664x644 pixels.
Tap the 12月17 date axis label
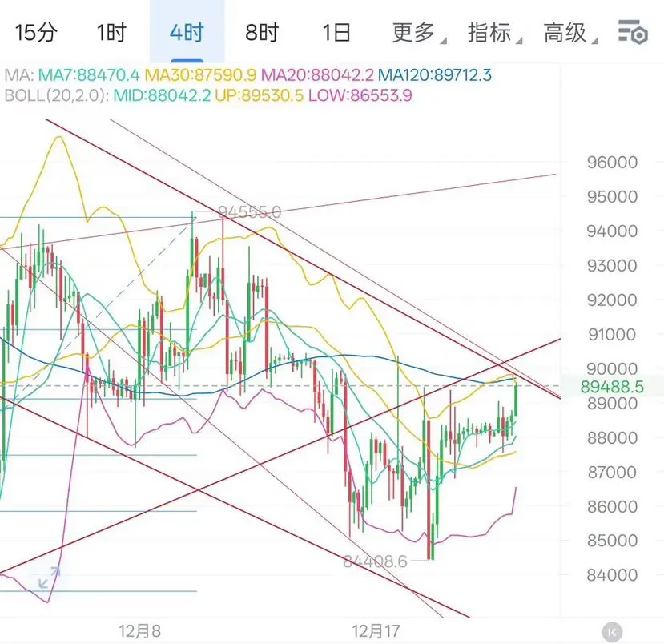[376, 631]
